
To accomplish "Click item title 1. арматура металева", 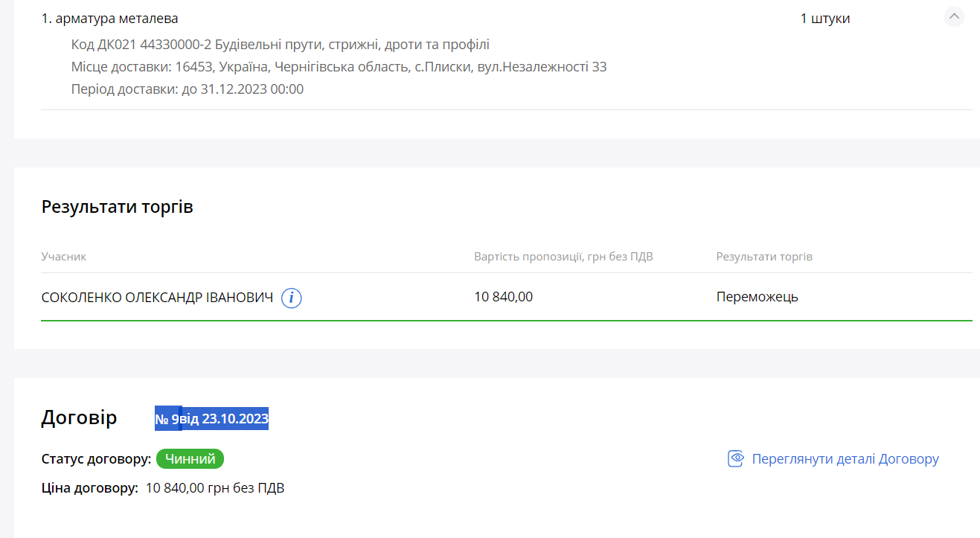I will point(109,19).
